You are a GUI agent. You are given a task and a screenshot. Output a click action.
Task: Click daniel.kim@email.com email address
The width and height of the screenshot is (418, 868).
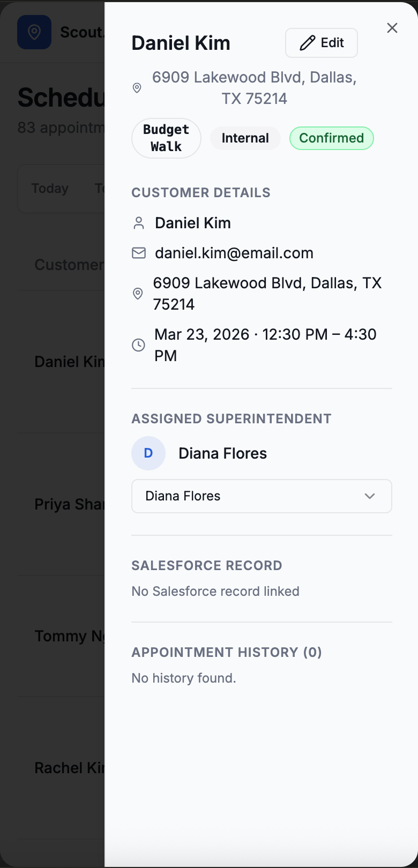pos(234,253)
